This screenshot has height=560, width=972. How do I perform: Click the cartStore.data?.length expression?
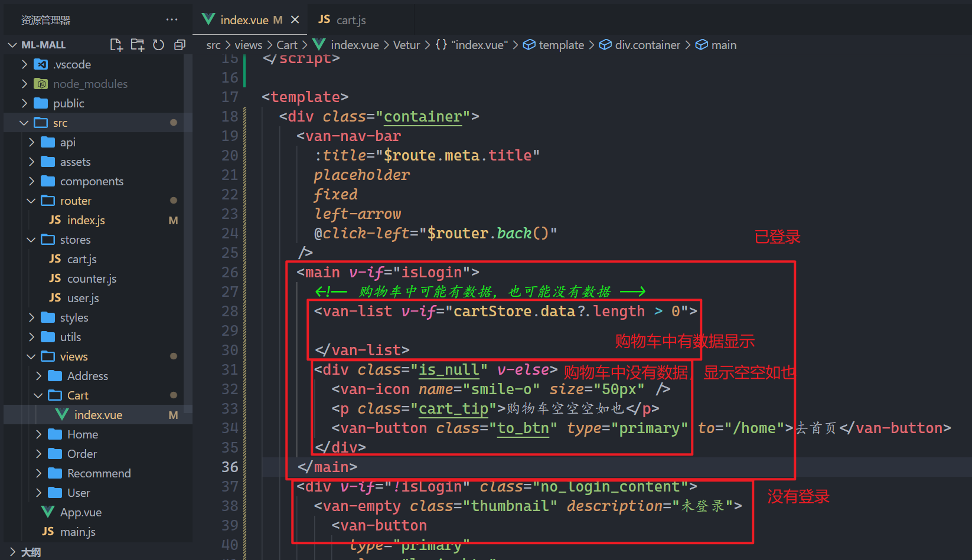coord(549,312)
